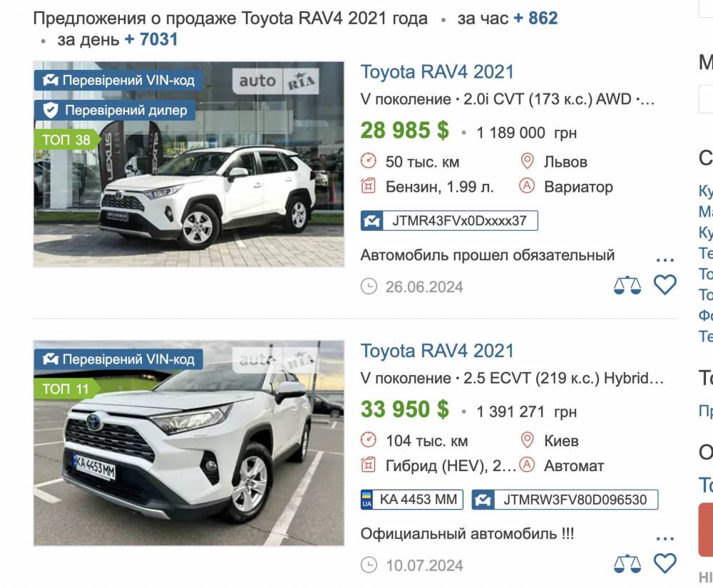Viewport: 713px width, 588px height.
Task: Click the KA 4453 MM license plate badge
Action: [412, 500]
